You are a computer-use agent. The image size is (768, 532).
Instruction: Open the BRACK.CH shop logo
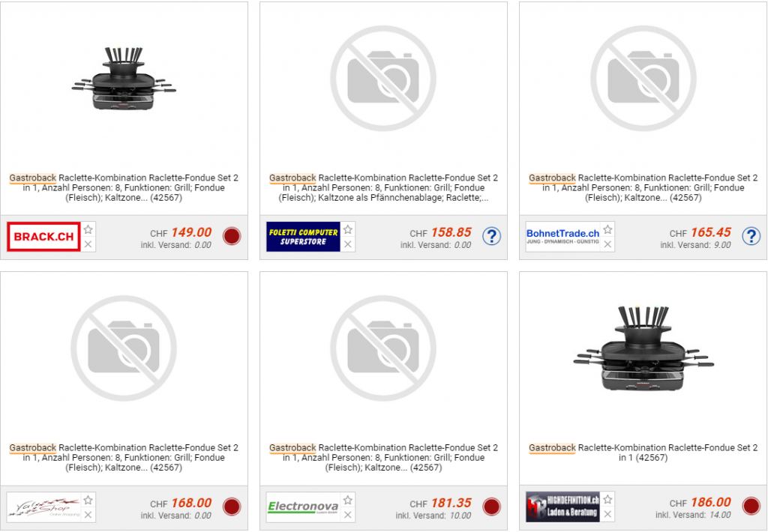43,236
